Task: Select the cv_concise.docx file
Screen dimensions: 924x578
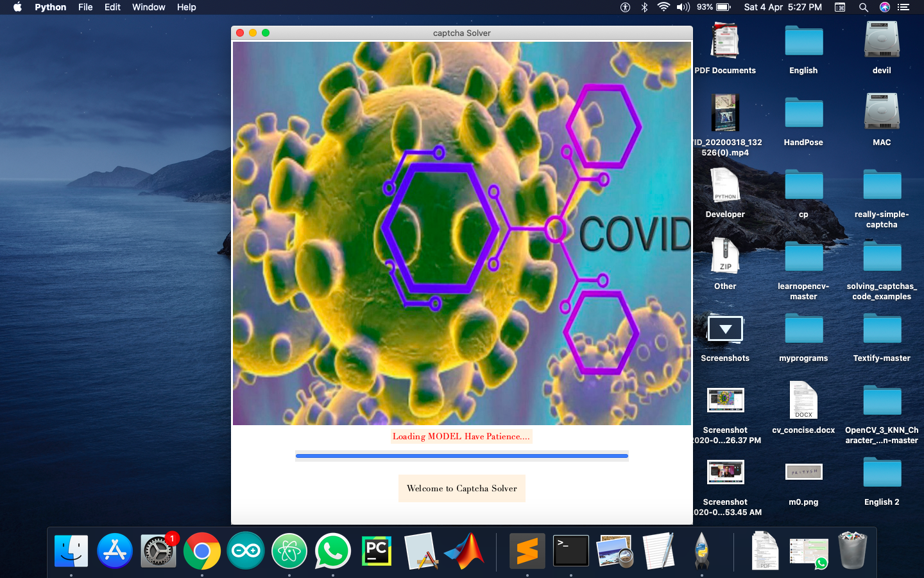Action: coord(803,408)
